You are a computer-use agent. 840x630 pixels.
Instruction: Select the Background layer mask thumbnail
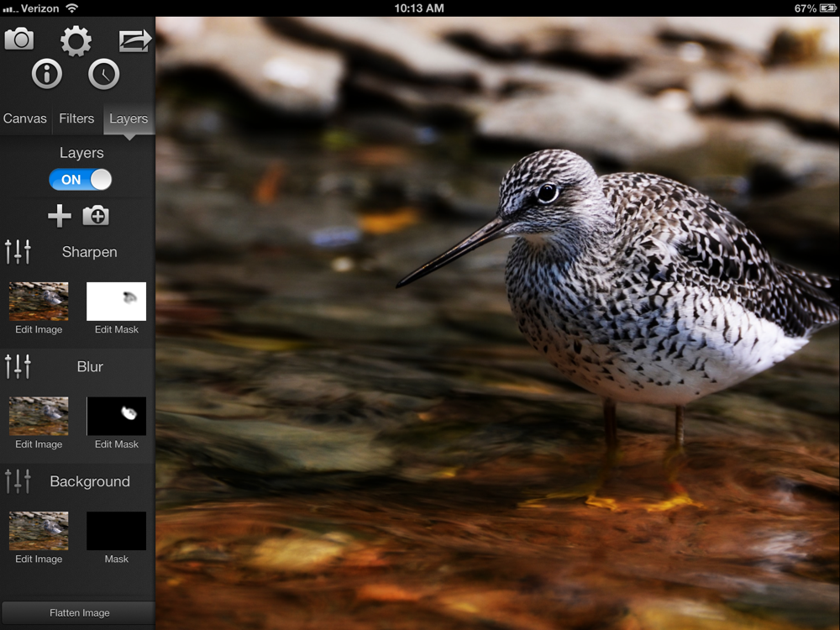[116, 530]
